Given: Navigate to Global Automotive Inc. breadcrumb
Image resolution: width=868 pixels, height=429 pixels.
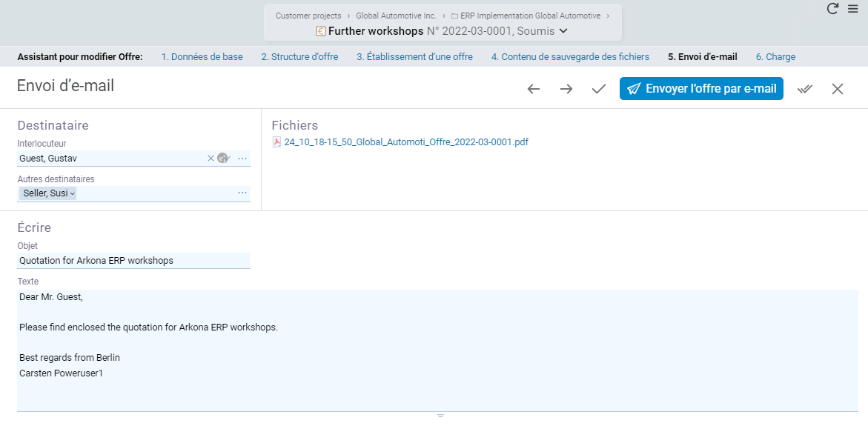Looking at the screenshot, I should click(396, 16).
